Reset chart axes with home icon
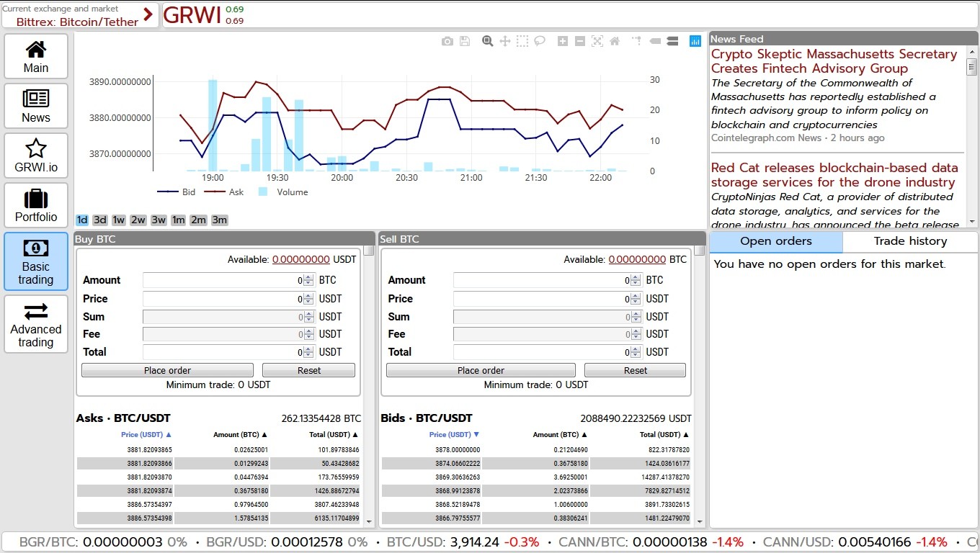 pos(615,42)
